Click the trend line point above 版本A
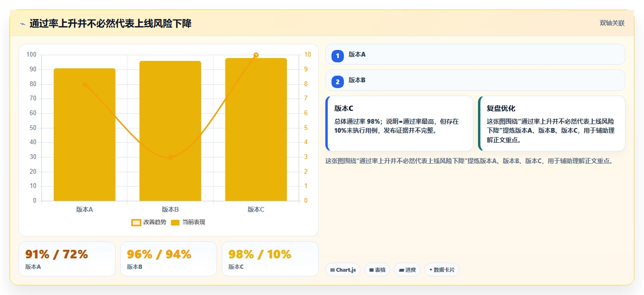 point(85,84)
